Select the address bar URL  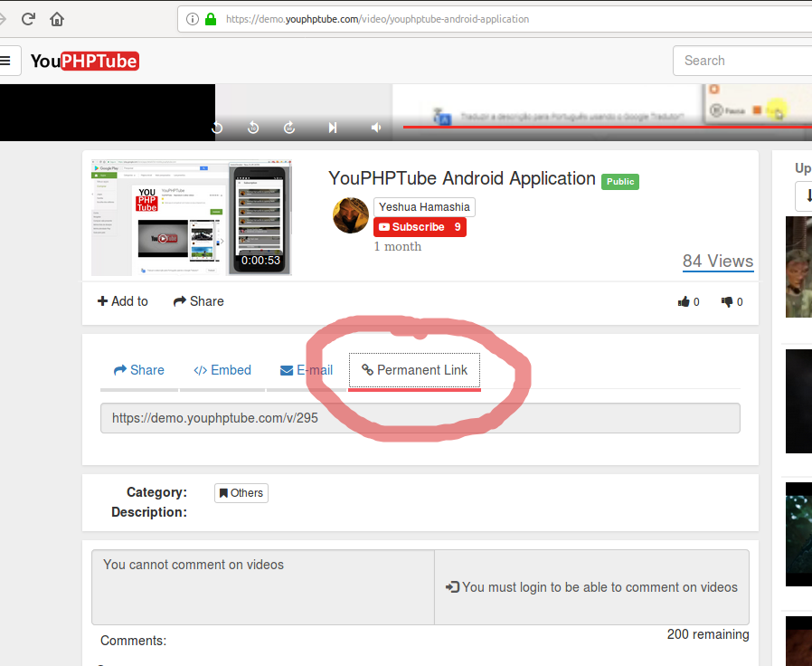point(378,19)
